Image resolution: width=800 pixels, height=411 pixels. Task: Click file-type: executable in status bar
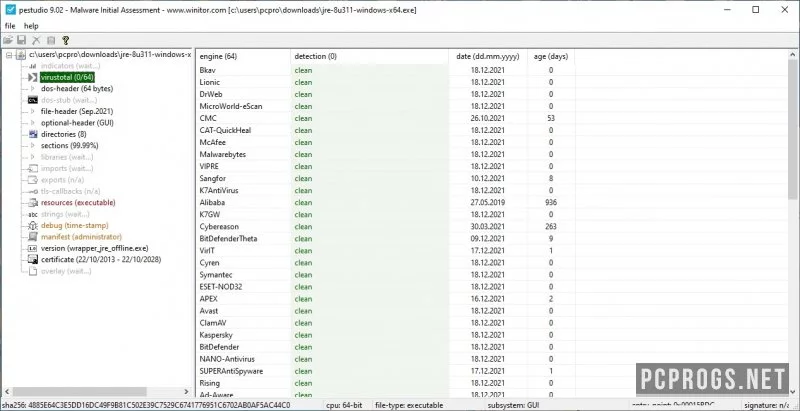coord(409,405)
